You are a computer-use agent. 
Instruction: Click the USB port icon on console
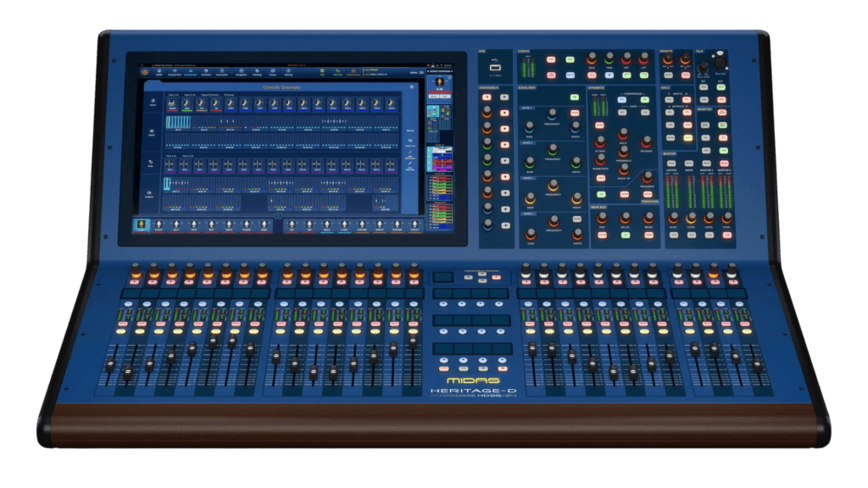[495, 68]
